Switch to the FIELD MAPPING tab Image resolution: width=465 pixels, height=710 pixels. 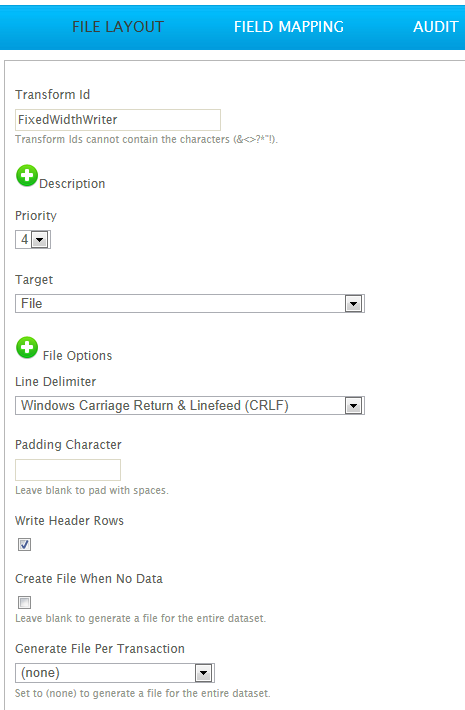288,27
